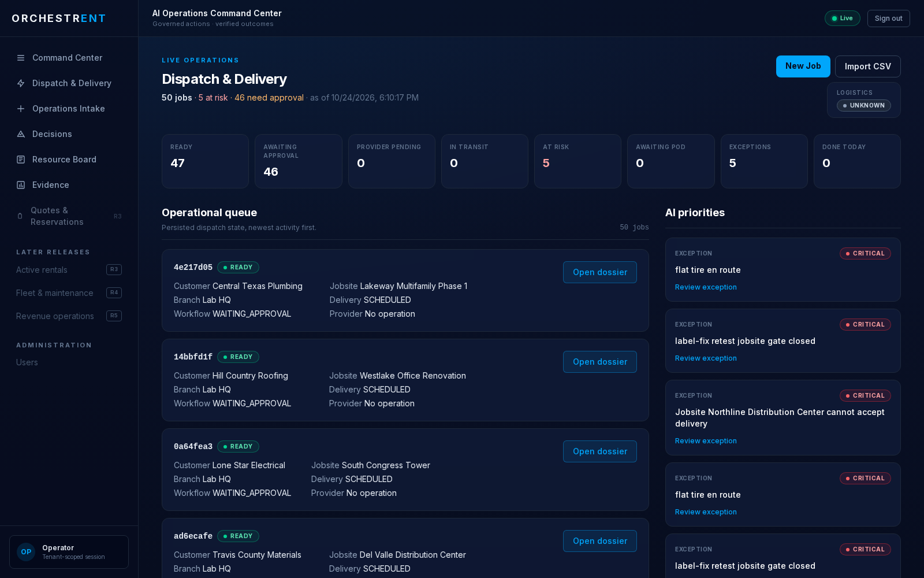
Task: Select Quotes & Reservations item
Action: [69, 216]
